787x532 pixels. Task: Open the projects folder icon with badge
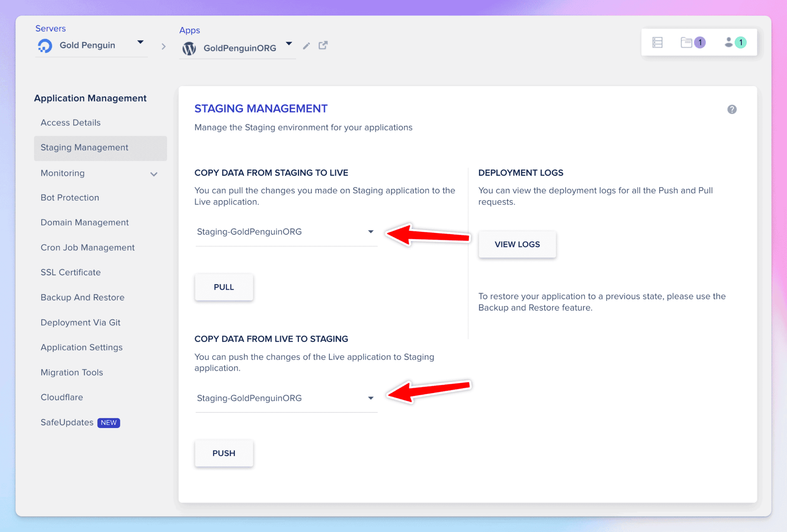point(687,43)
